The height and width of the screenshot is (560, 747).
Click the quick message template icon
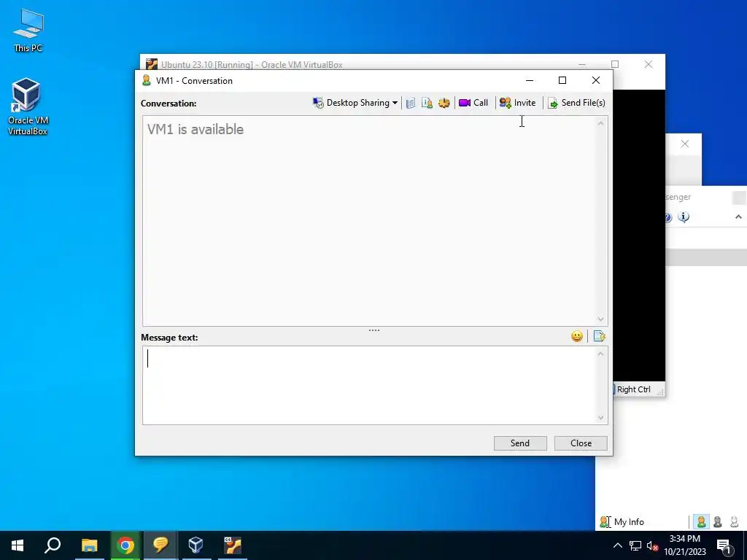[x=600, y=337]
